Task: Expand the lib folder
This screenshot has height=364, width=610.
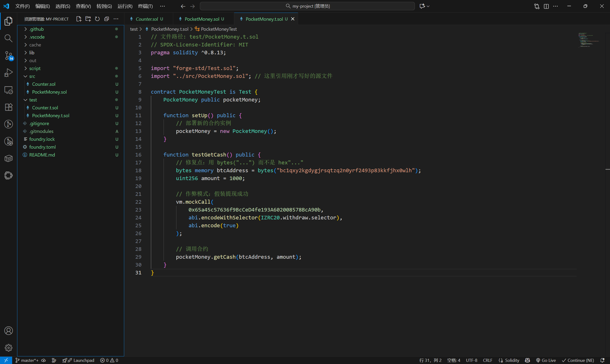Action: [x=70, y=52]
